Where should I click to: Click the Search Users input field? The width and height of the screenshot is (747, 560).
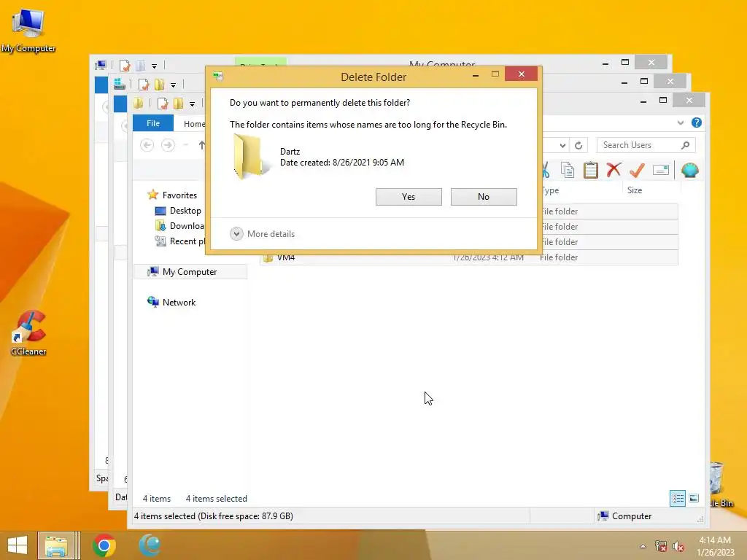[x=638, y=145]
